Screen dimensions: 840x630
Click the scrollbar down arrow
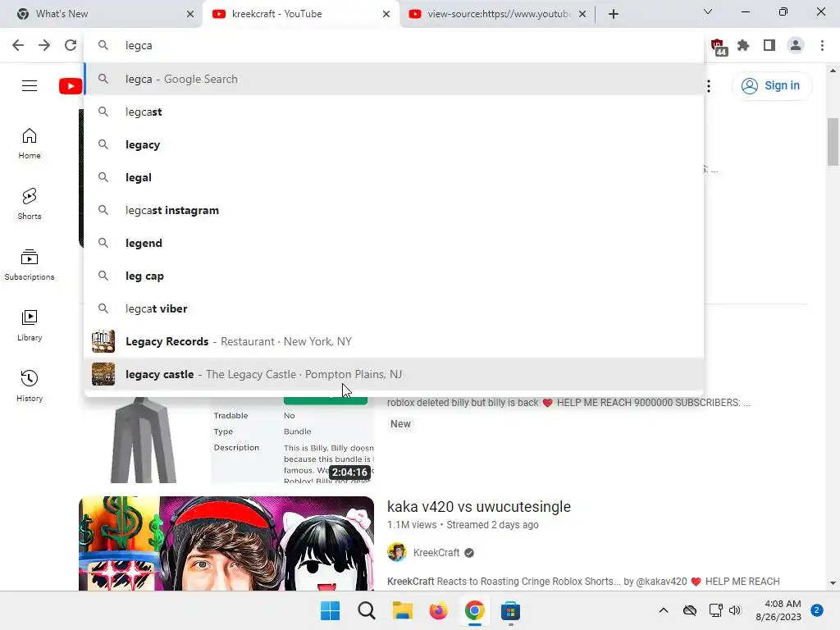[833, 583]
